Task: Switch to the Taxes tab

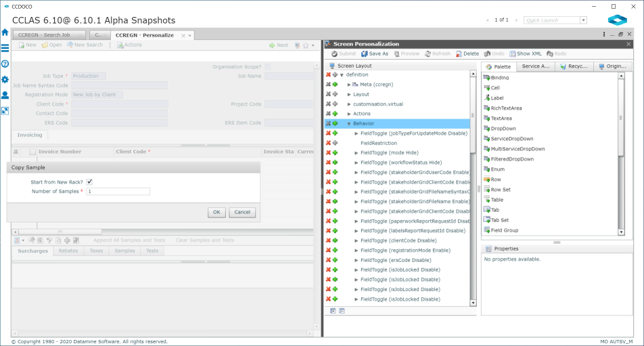Action: pyautogui.click(x=96, y=251)
